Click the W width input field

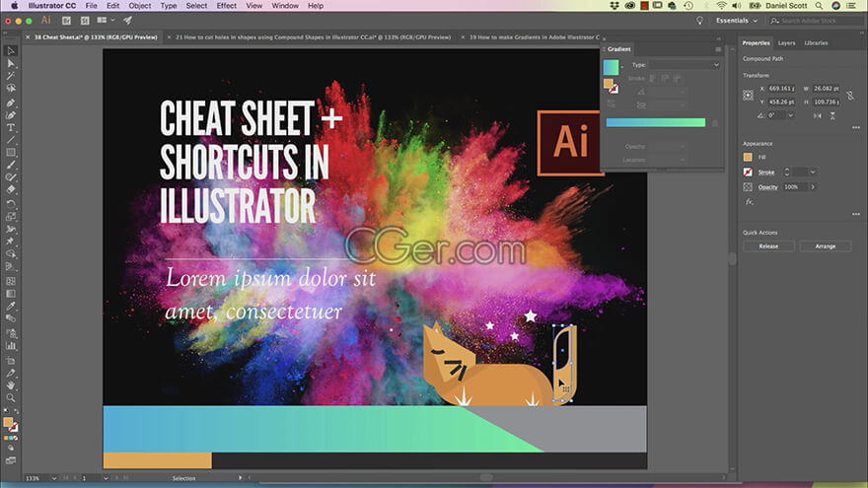[x=826, y=89]
